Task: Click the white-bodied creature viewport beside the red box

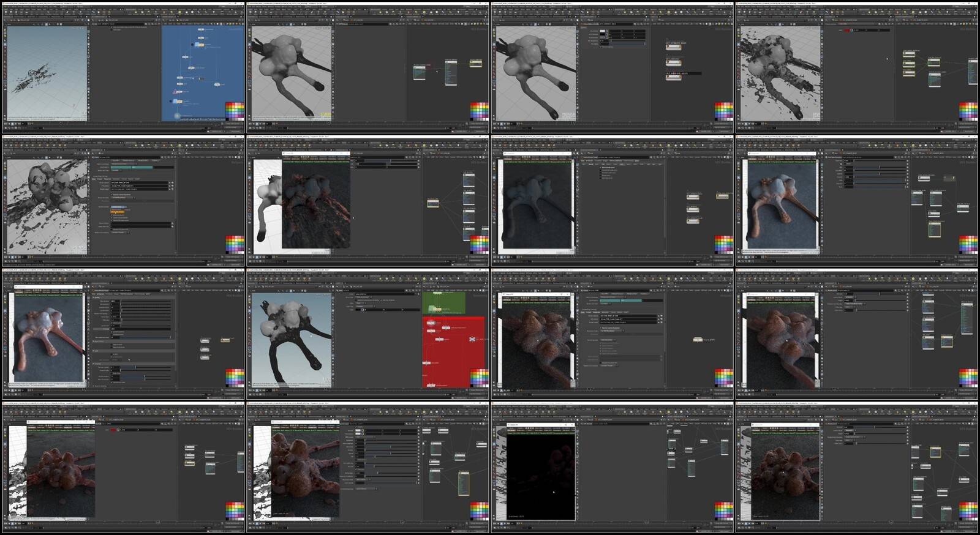Action: click(x=290, y=340)
